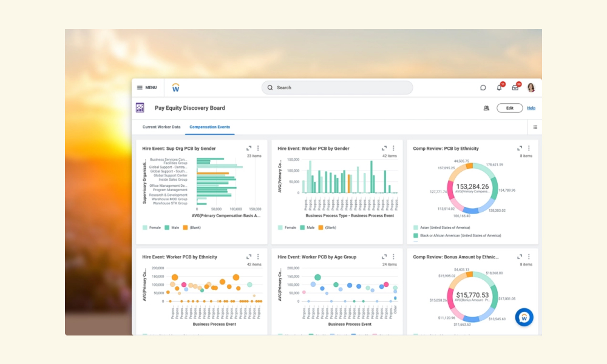Viewport: 607px width, 364px height.
Task: Select the Compensation Events tab
Action: [209, 127]
